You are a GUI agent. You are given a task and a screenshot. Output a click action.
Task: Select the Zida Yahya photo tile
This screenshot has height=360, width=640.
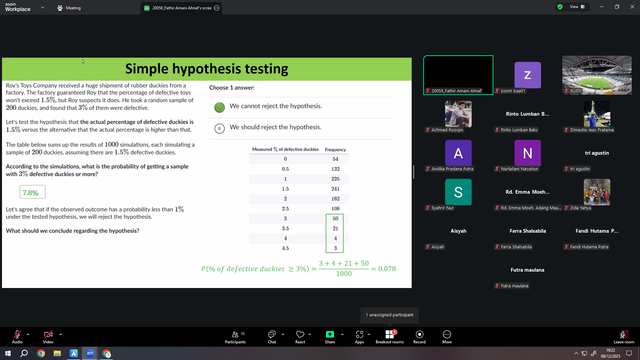(x=597, y=192)
